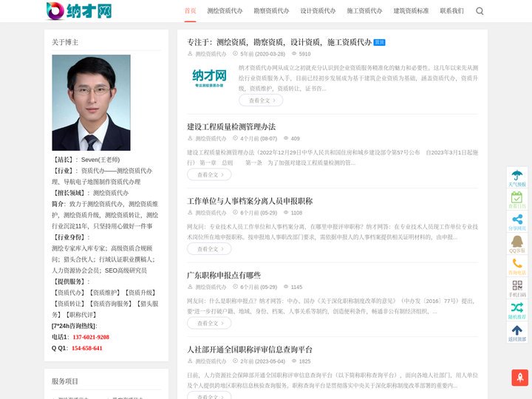The height and width of the screenshot is (399, 532).
Task: Click the phone number 137-6021-9208
Action: (x=91, y=337)
